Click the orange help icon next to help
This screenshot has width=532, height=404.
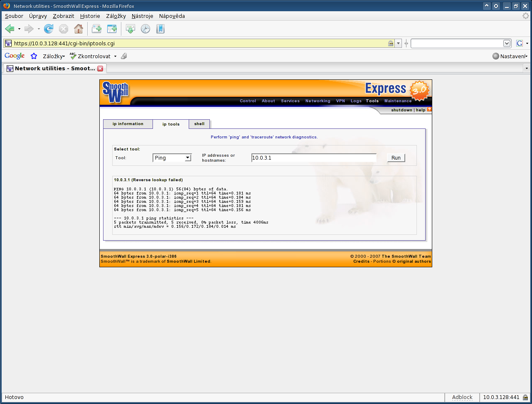coord(429,110)
